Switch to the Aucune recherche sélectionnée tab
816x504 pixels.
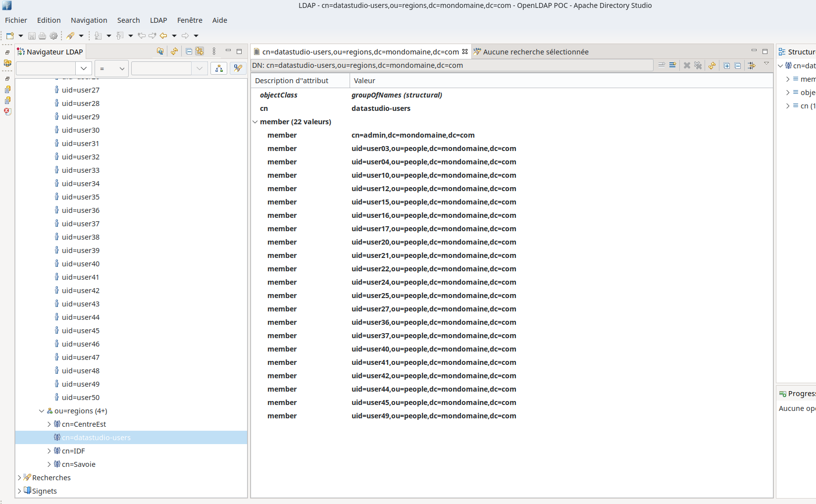531,51
